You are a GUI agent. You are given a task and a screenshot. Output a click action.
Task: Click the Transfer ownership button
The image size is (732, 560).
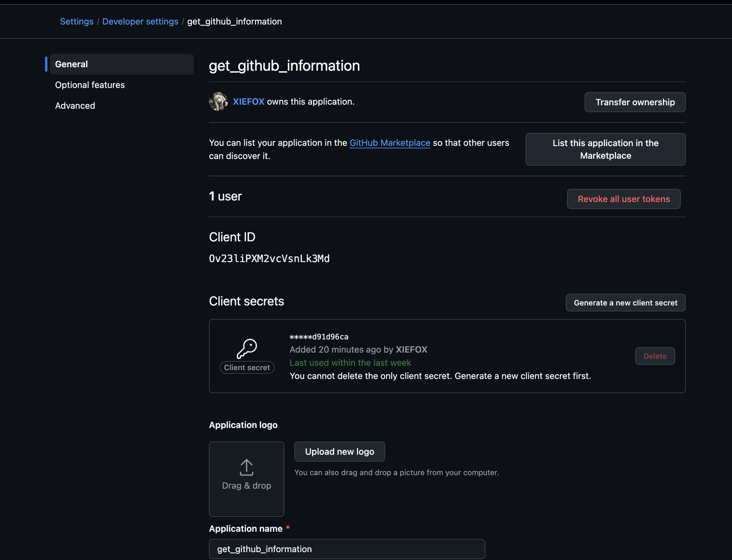click(x=635, y=102)
